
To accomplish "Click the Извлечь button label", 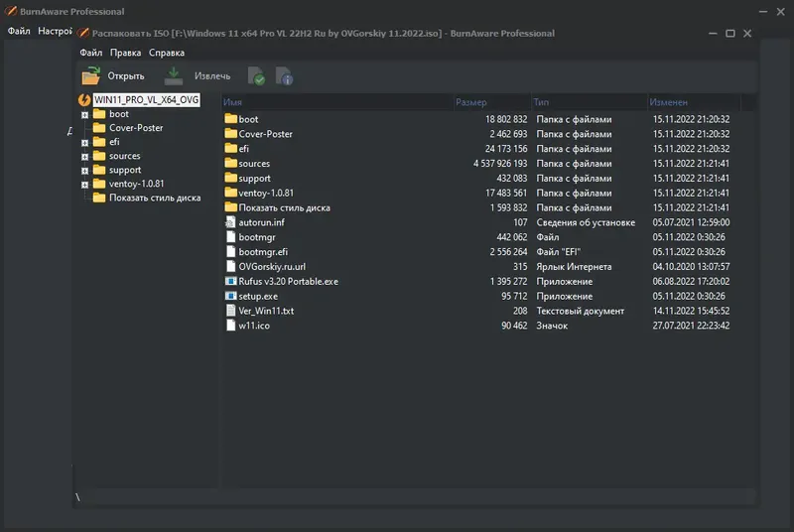I will [212, 75].
